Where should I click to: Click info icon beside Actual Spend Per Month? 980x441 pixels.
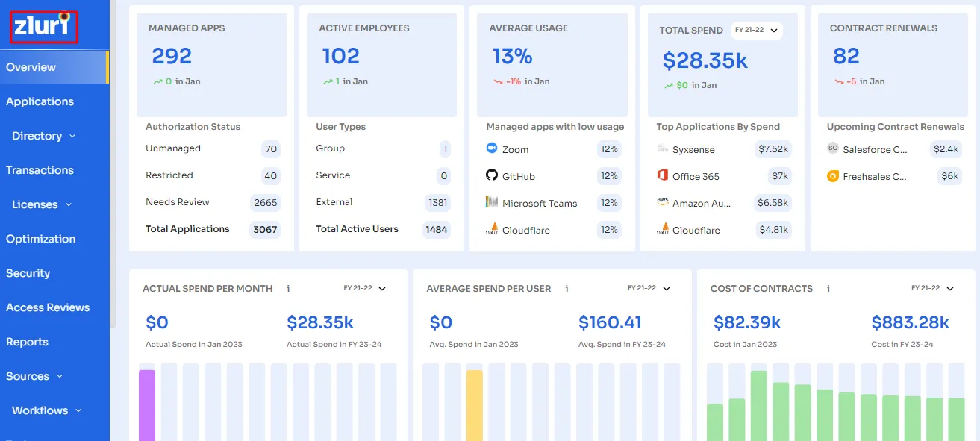(x=288, y=288)
